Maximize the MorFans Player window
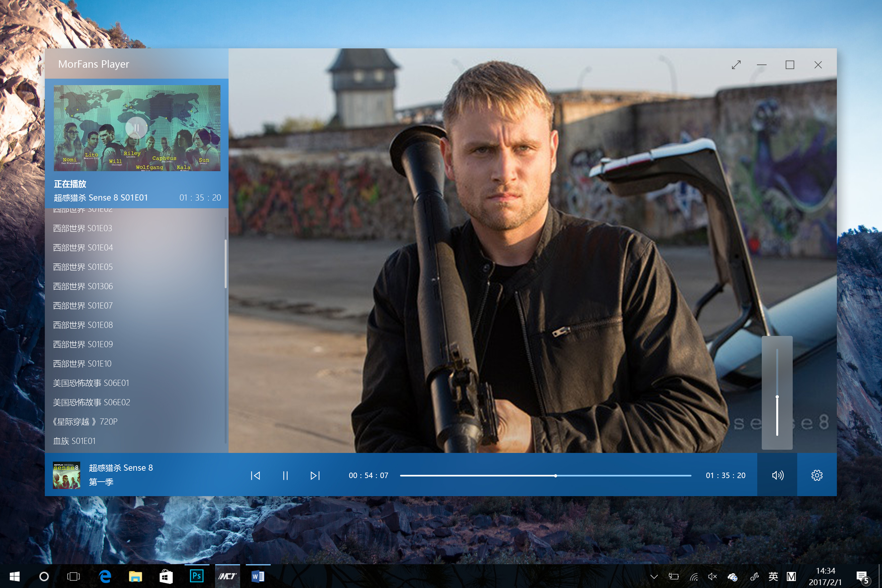 point(790,65)
